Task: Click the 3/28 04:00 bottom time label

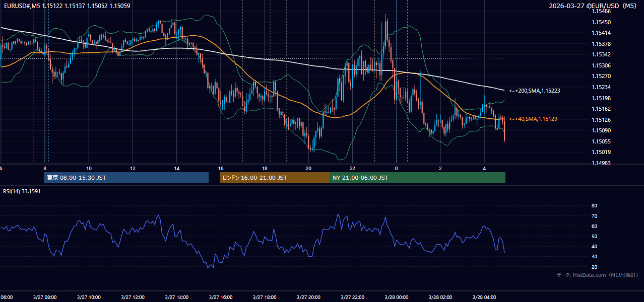Action: [x=485, y=297]
